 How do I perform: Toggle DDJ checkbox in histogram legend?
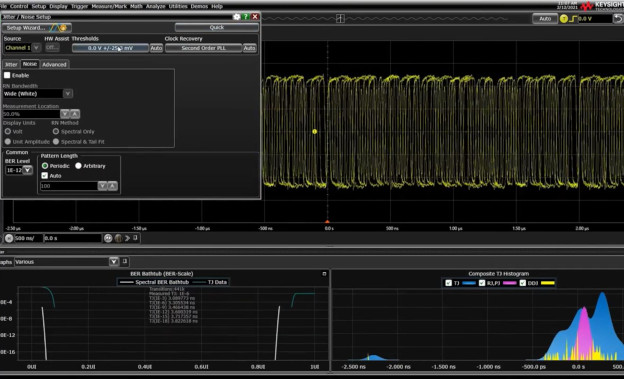[523, 283]
